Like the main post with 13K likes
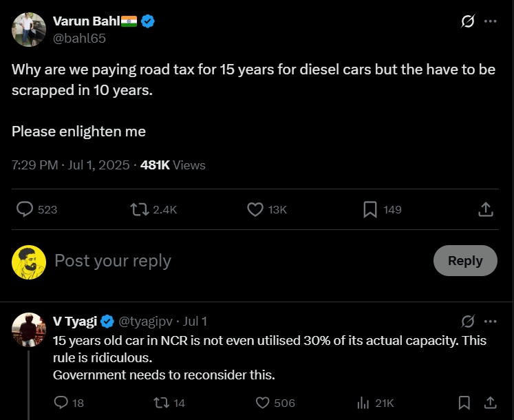The image size is (514, 420). pos(255,209)
